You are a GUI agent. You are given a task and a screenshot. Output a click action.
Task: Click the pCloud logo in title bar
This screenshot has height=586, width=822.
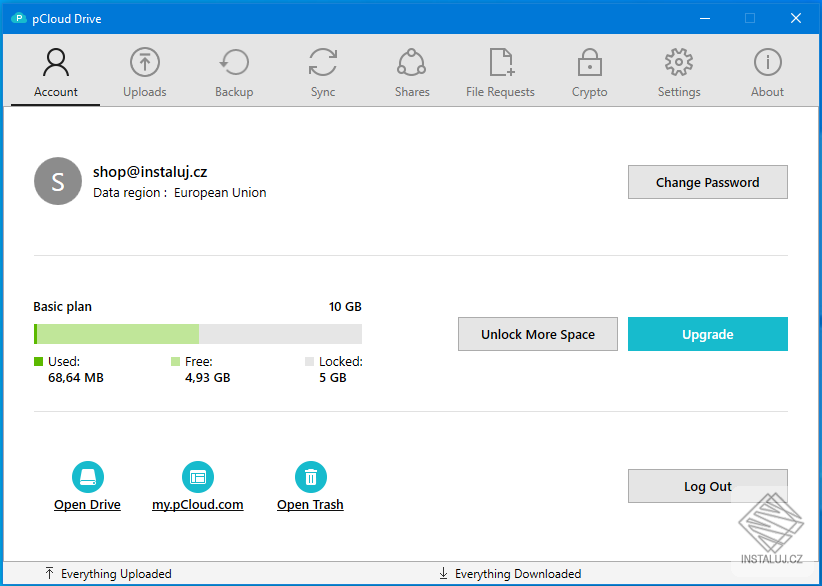click(x=19, y=18)
